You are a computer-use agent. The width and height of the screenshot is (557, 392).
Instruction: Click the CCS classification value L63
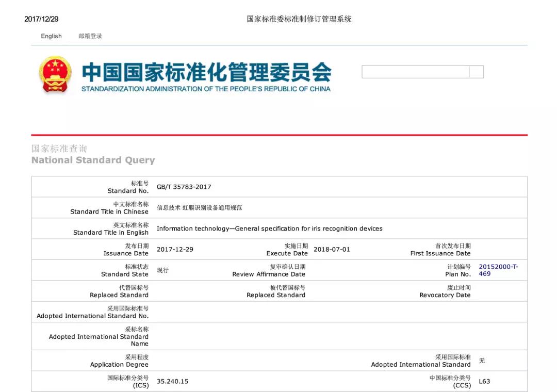(484, 382)
